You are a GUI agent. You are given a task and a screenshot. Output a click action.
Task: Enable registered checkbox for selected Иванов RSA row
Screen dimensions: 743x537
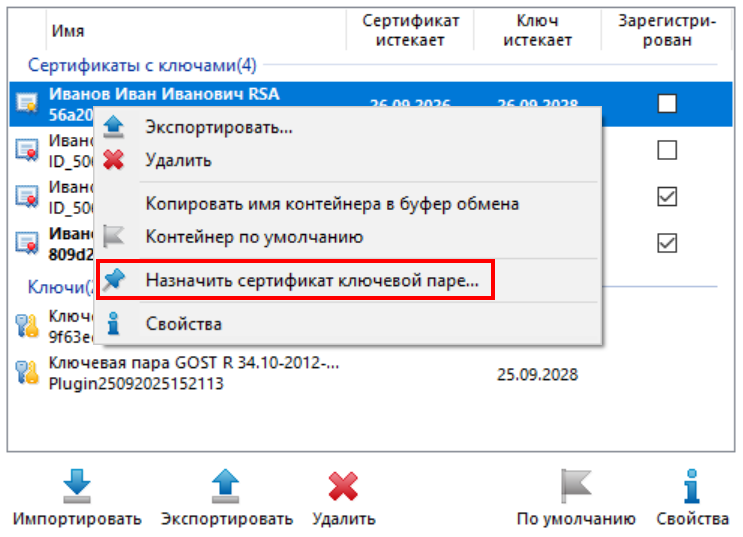667,103
